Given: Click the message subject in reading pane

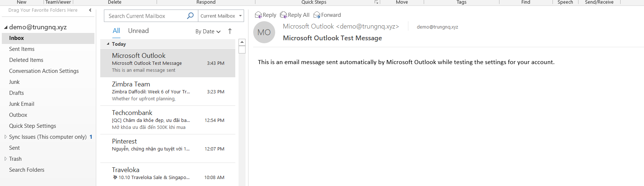Looking at the screenshot, I should 332,38.
